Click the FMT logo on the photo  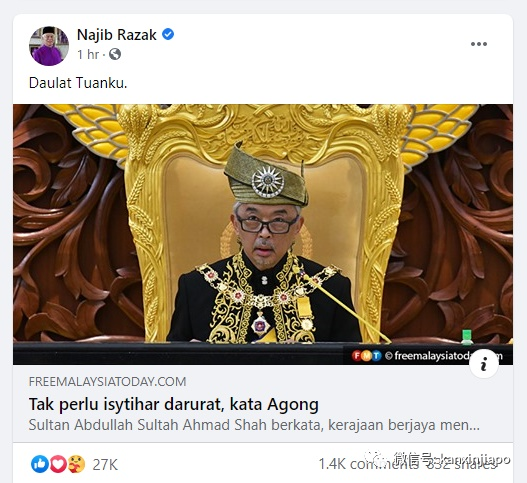[367, 356]
